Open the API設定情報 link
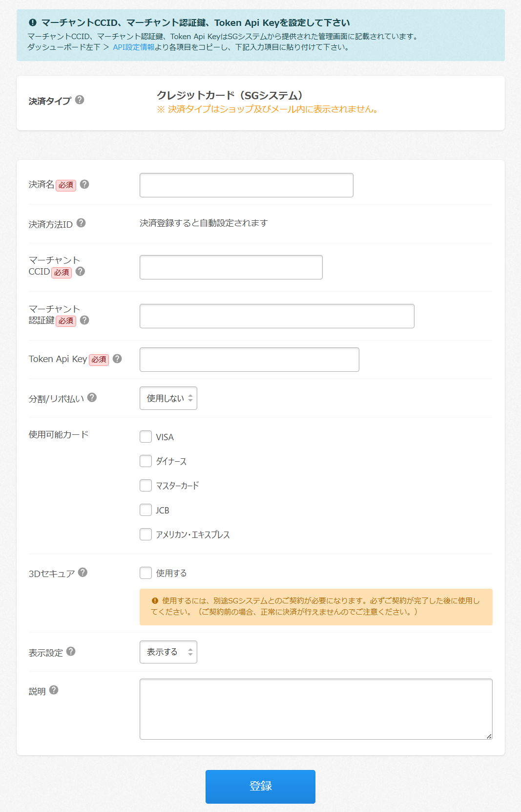 point(134,47)
